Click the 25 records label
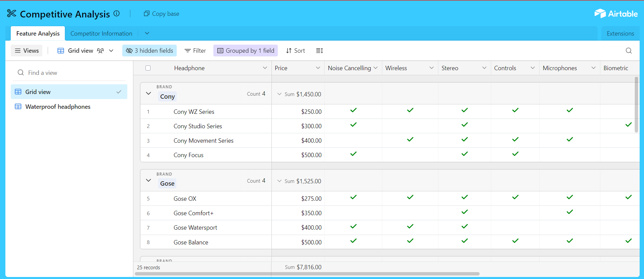644x279 pixels. 148,268
